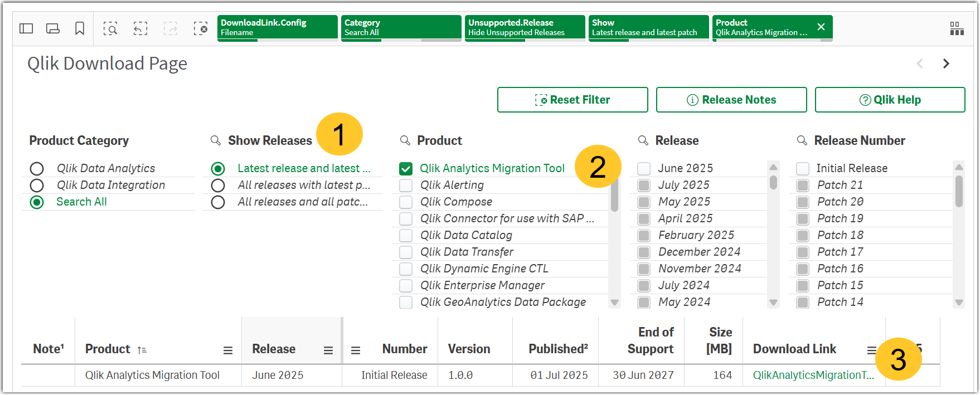The width and height of the screenshot is (980, 395).
Task: Open the Product column header menu
Action: pos(228,350)
